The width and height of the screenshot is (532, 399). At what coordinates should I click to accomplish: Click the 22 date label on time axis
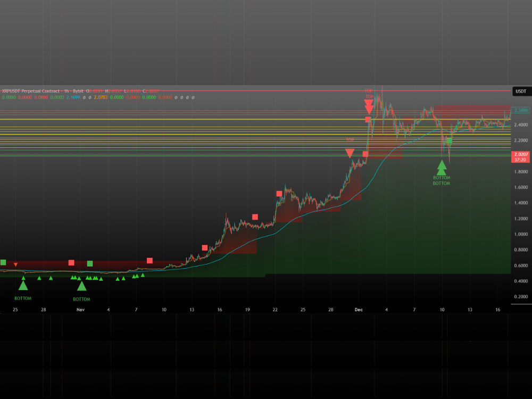(275, 310)
